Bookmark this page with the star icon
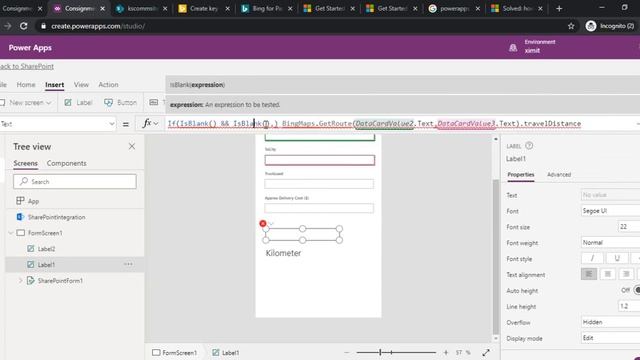This screenshot has height=360, width=640. point(571,26)
